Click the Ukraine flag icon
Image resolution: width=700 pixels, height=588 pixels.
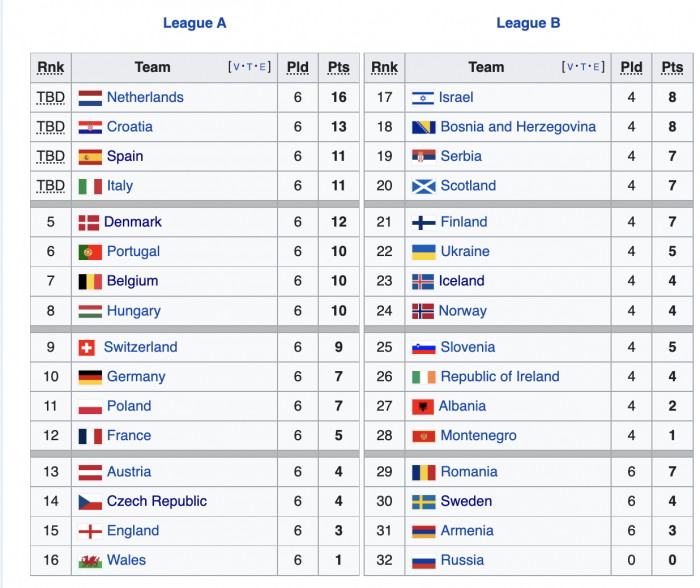pyautogui.click(x=424, y=252)
